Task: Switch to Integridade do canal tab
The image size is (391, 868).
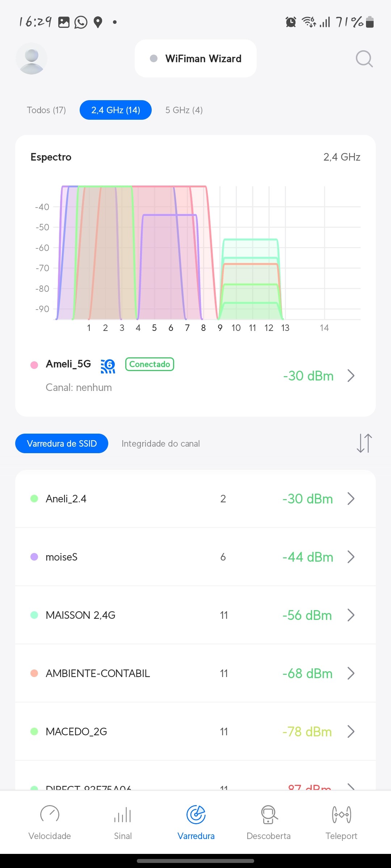Action: [x=161, y=443]
